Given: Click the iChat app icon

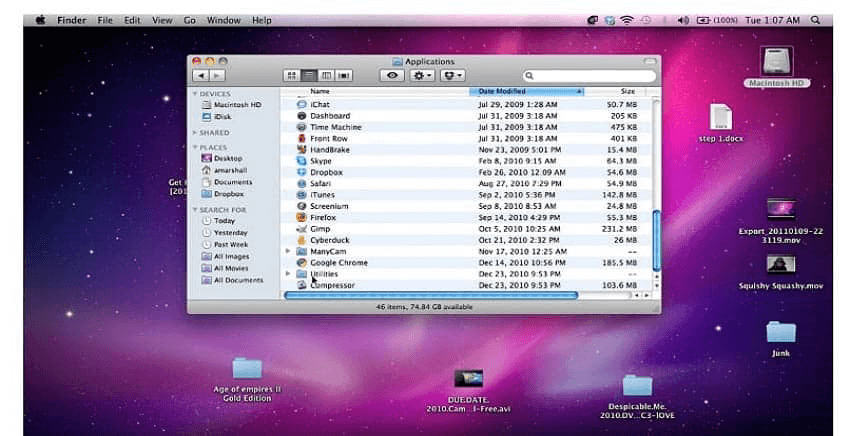Looking at the screenshot, I should pos(302,104).
